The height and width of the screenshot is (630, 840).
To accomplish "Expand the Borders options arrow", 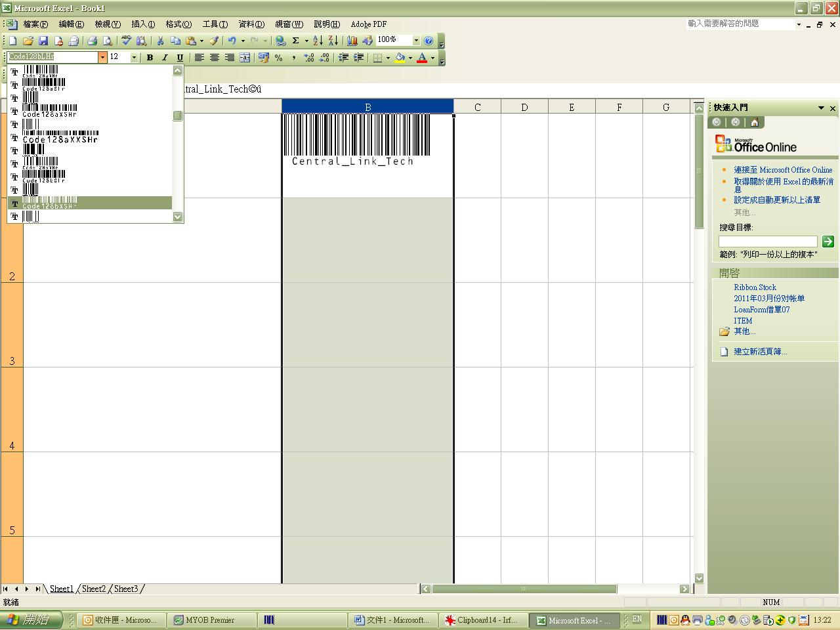I will pos(388,58).
